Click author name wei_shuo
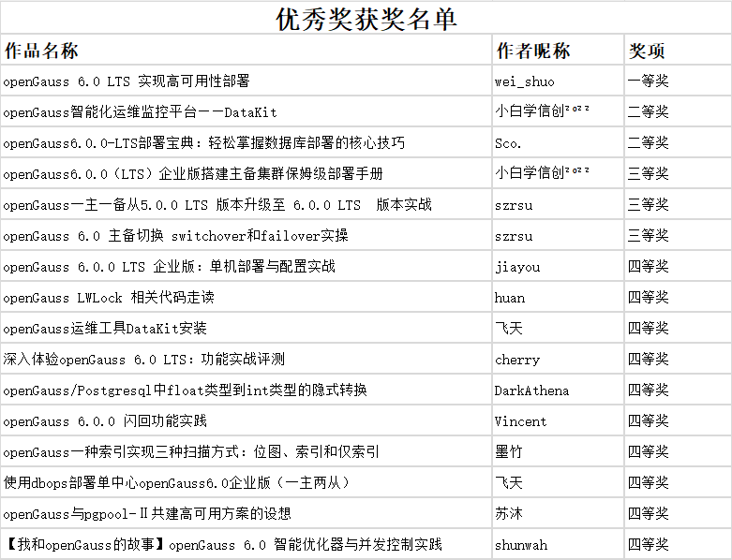 pos(524,81)
